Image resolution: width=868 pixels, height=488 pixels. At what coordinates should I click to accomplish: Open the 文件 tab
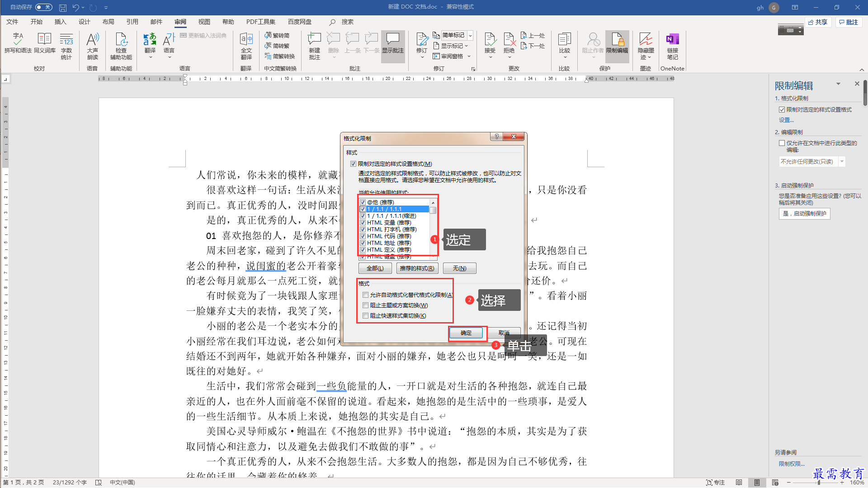tap(12, 22)
